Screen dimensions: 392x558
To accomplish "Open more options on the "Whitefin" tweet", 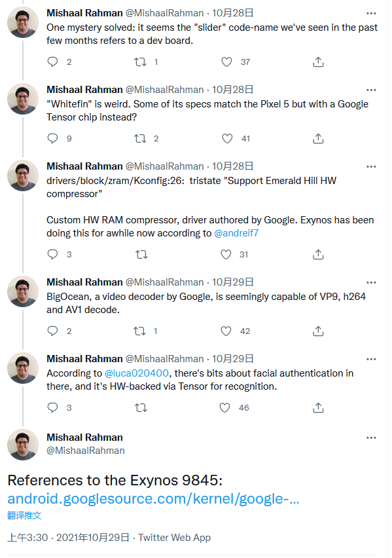I will (371, 89).
